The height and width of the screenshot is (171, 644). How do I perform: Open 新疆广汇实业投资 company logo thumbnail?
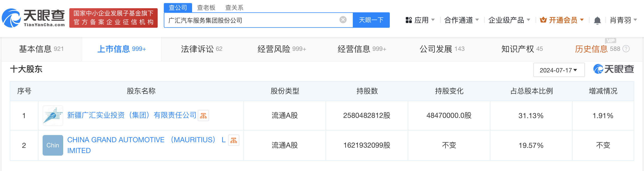[53, 116]
